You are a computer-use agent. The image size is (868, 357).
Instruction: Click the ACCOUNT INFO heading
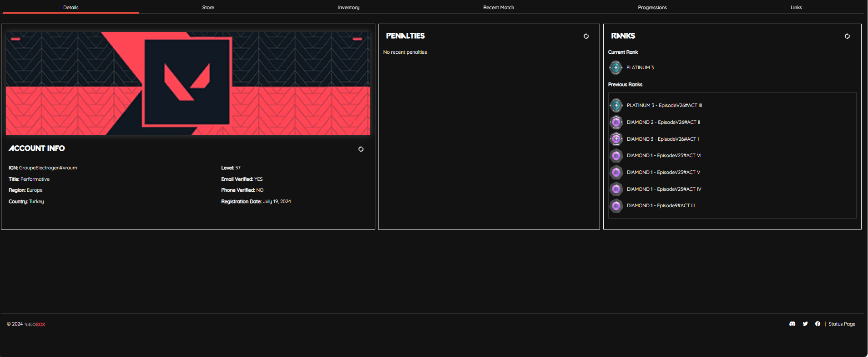pyautogui.click(x=37, y=148)
